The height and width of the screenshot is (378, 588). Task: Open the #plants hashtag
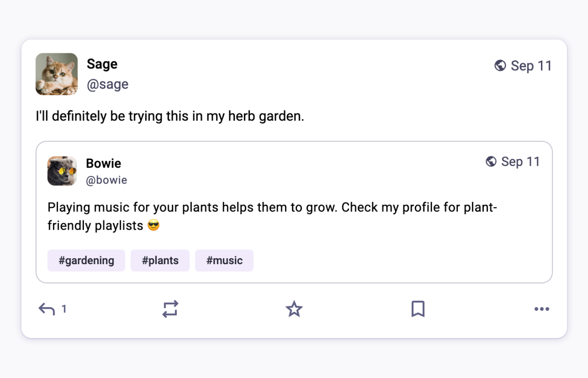coord(160,260)
